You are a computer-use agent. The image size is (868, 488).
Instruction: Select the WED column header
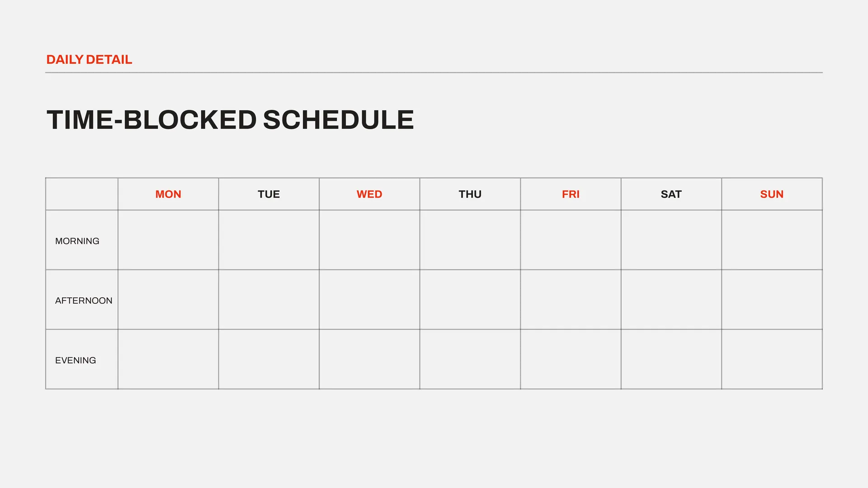click(369, 194)
